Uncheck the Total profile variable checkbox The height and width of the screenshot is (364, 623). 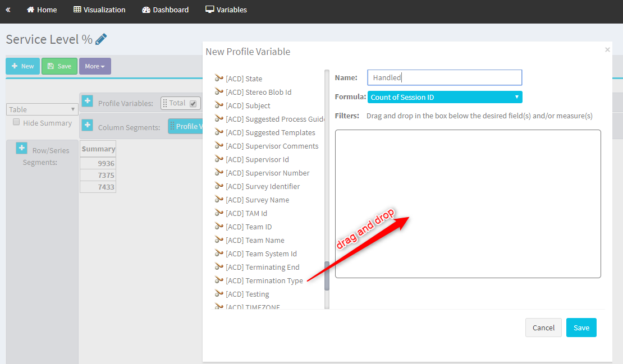pyautogui.click(x=193, y=104)
